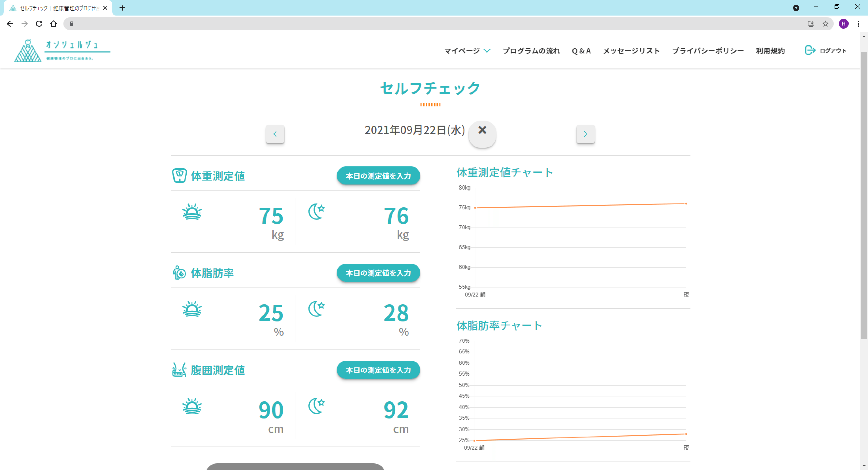Go to the next day with the right chevron

click(585, 134)
